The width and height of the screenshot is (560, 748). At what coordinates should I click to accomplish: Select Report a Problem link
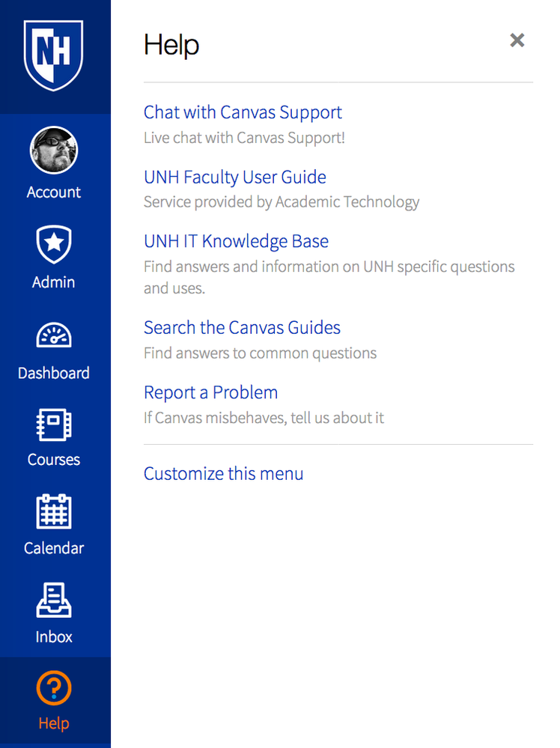[210, 392]
